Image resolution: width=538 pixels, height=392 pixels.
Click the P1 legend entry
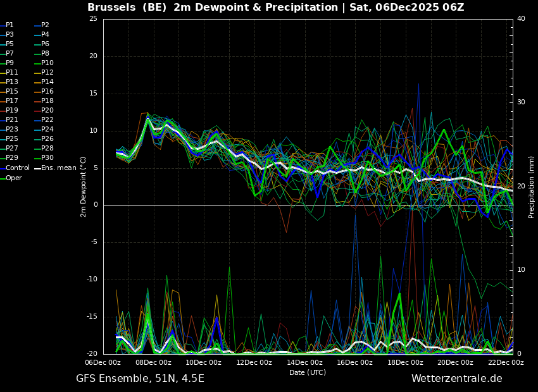9,25
